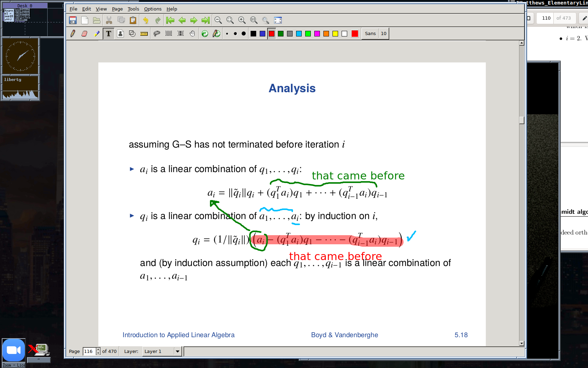Image resolution: width=588 pixels, height=368 pixels.
Task: Click the Zoom In magnifier
Action: (x=241, y=20)
